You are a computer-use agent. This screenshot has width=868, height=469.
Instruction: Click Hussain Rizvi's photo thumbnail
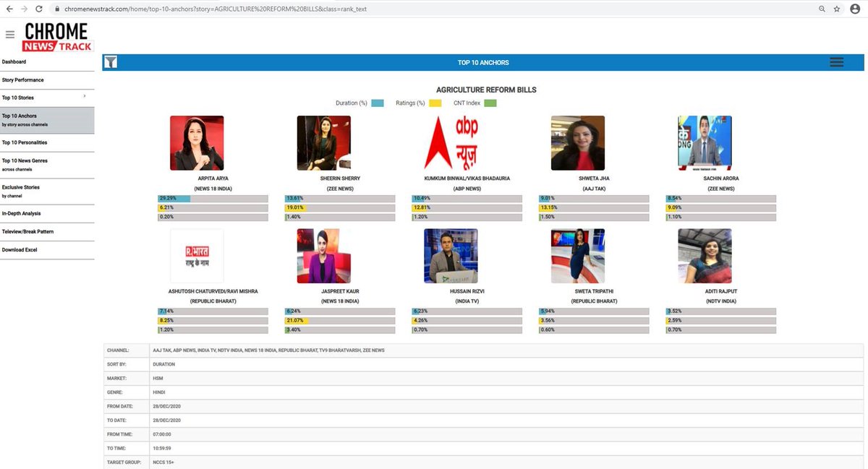(x=451, y=256)
